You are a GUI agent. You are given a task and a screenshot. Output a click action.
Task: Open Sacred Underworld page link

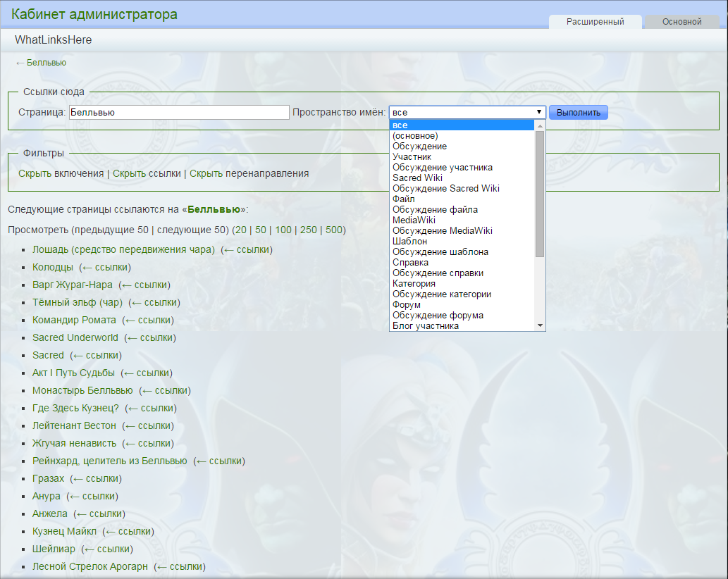click(x=75, y=338)
